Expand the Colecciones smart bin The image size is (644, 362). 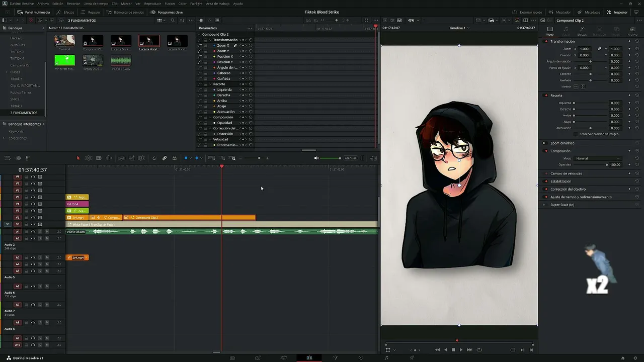coord(4,138)
